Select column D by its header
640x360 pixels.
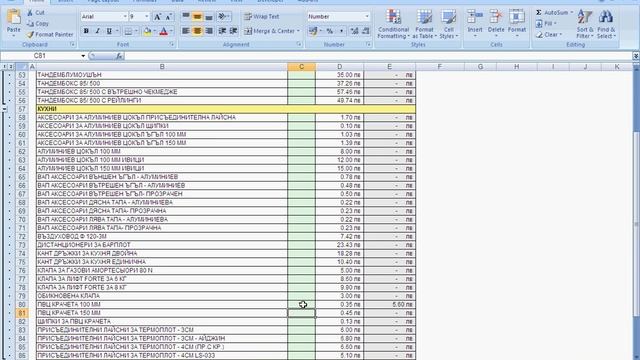click(340, 67)
